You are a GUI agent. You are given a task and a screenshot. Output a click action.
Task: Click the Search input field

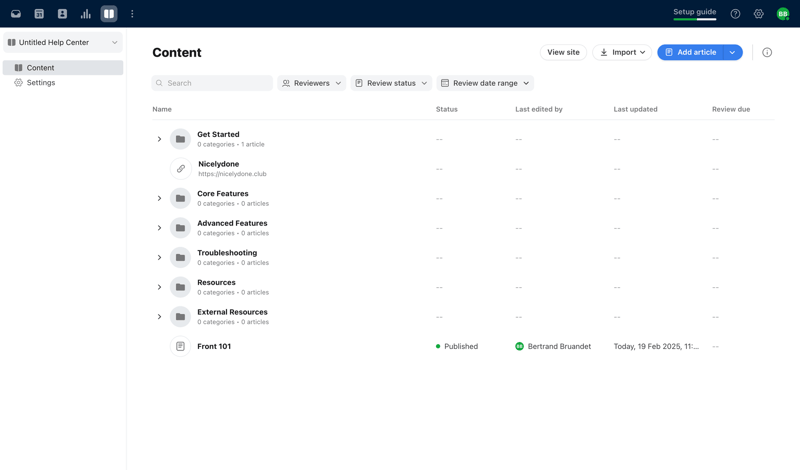point(212,83)
